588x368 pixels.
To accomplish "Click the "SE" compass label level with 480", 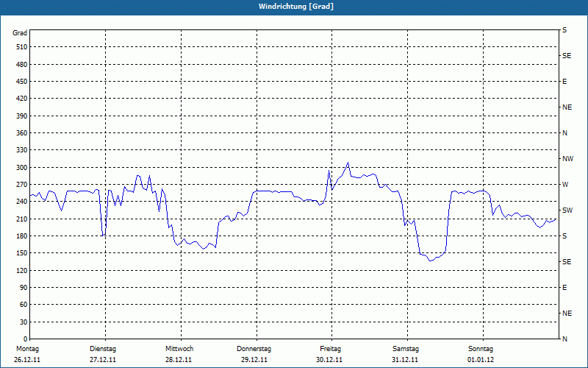I will point(567,56).
